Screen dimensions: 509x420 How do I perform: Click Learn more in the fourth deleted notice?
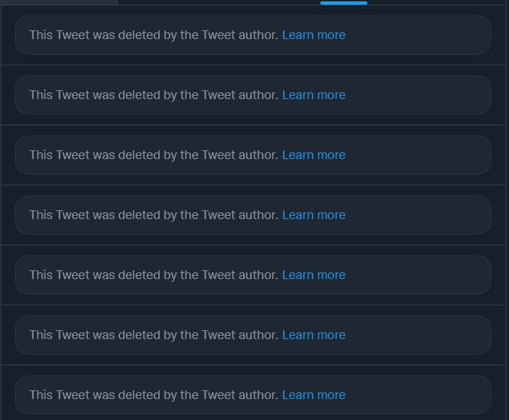point(313,215)
